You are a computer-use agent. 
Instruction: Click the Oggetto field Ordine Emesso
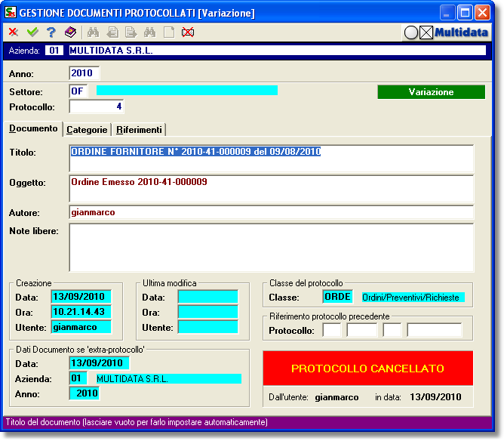[272, 189]
